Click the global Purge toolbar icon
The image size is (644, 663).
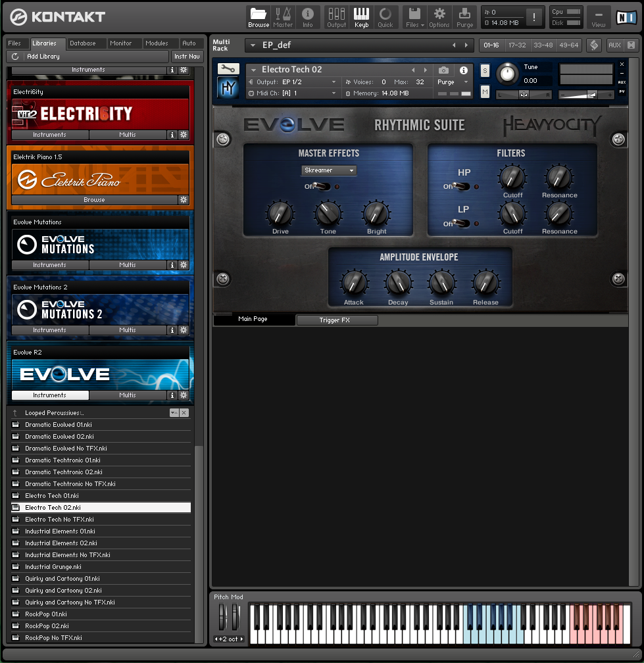pos(464,17)
